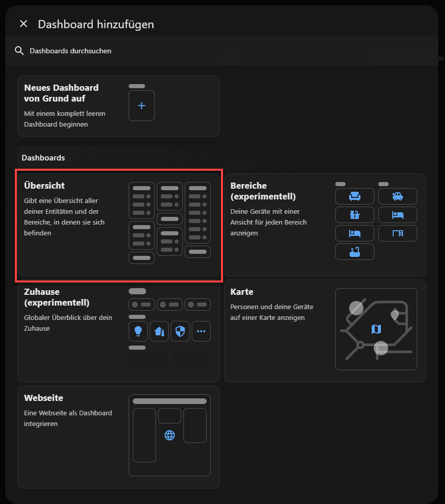Open the Übersicht layout preview thumbnail
This screenshot has width=445, height=504.
169,223
